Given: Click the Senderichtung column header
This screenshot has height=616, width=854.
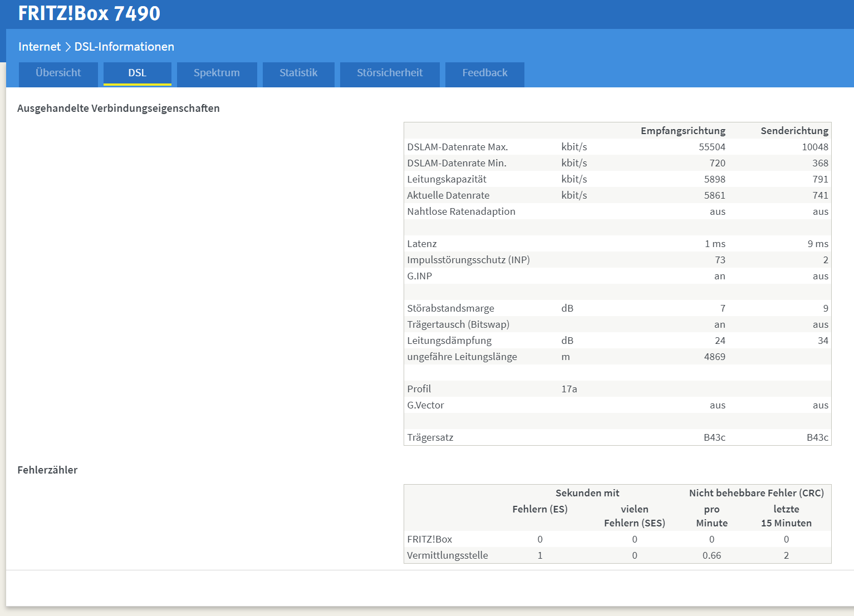Looking at the screenshot, I should point(794,131).
